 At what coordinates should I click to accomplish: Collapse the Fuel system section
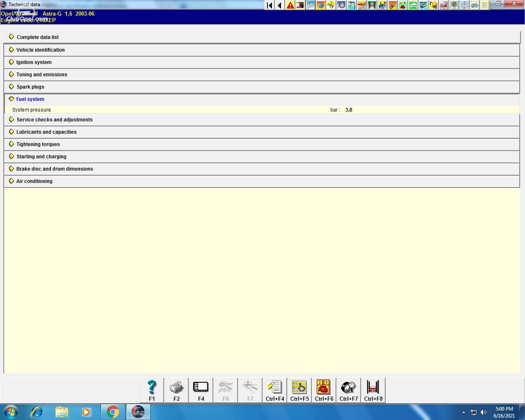pos(262,99)
